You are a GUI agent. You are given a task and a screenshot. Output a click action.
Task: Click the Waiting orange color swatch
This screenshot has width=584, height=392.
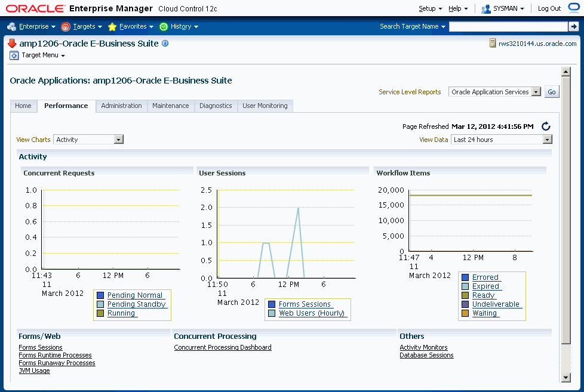pyautogui.click(x=465, y=313)
